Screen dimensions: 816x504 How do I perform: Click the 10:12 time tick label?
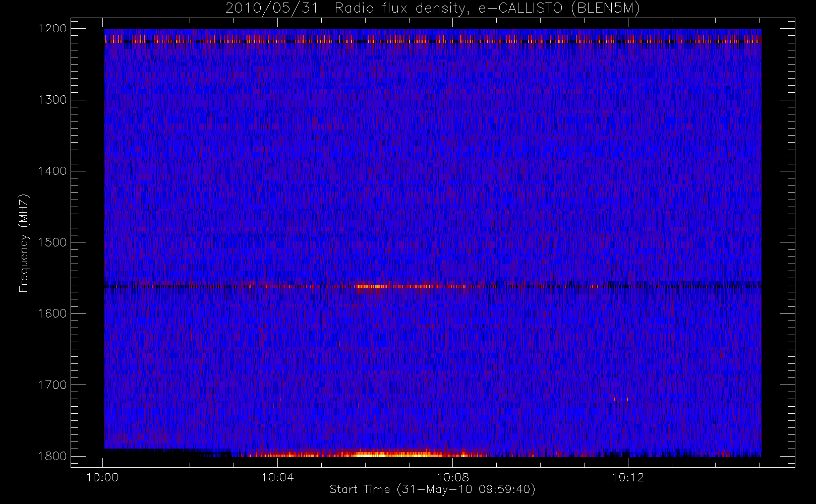(628, 477)
